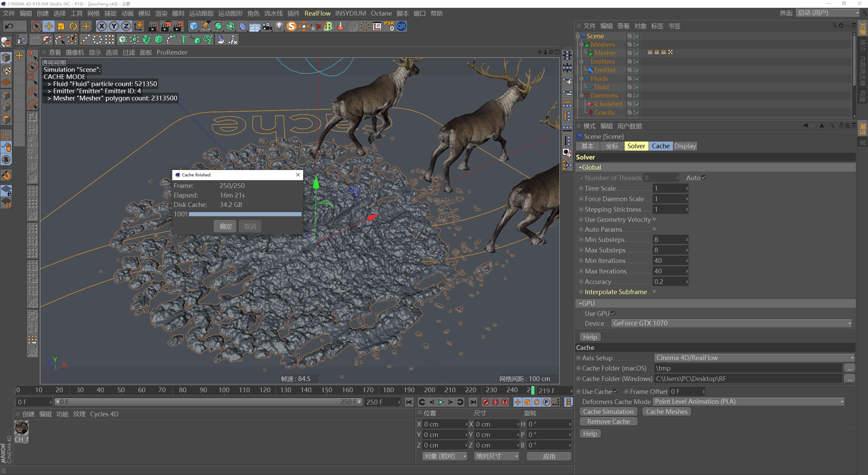Open Deformers Cache Mode dropdown

(749, 402)
